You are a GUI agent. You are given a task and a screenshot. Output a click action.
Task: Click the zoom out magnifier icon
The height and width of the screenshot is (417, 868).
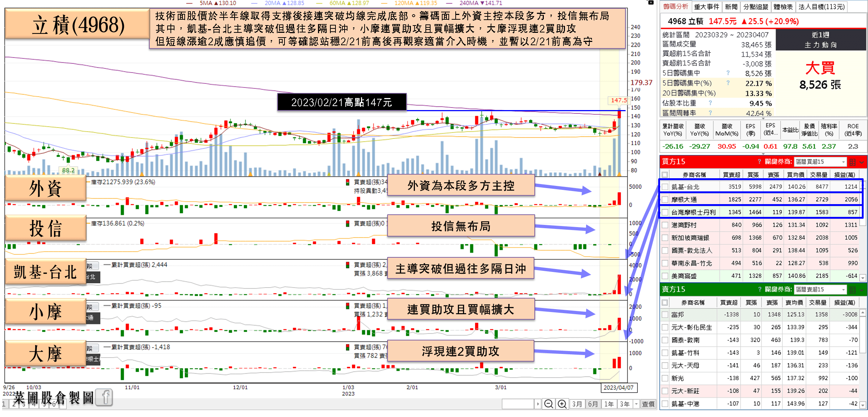[x=549, y=404]
